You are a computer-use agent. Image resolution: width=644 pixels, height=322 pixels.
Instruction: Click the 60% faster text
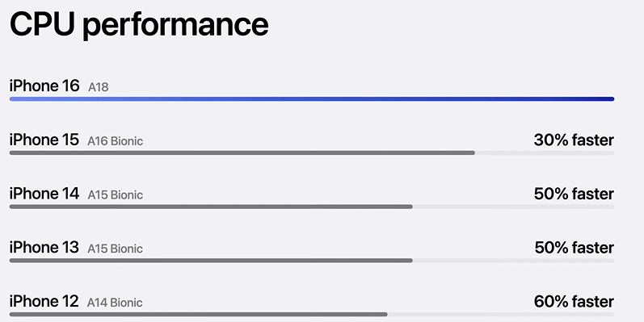pyautogui.click(x=574, y=302)
